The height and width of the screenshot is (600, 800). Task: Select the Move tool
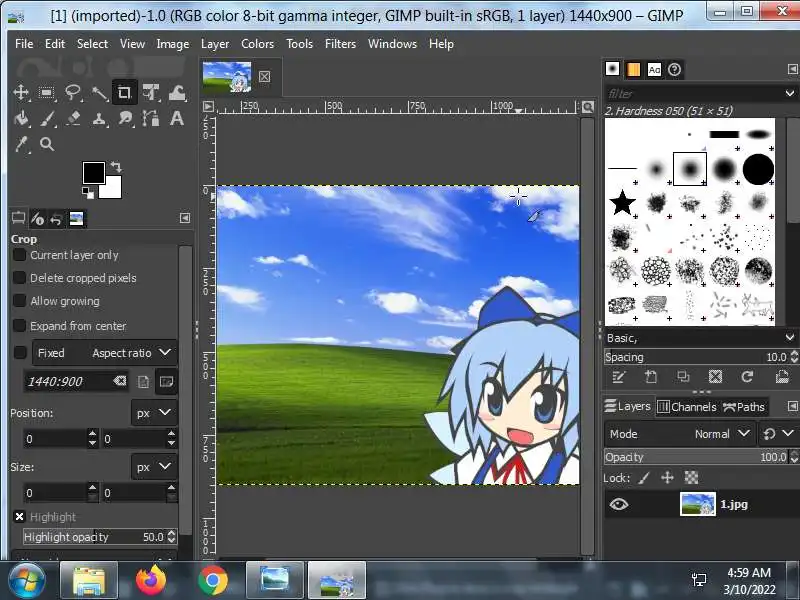(21, 92)
